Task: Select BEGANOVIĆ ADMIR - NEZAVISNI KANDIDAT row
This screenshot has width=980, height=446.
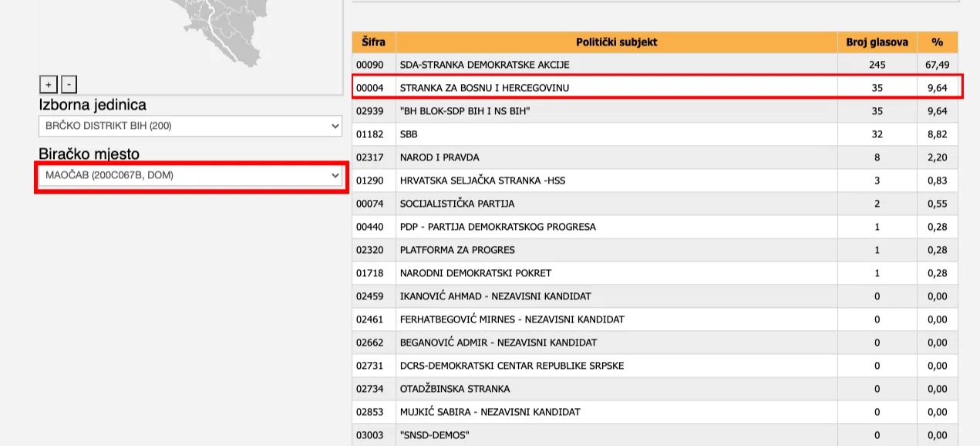Action: 655,343
